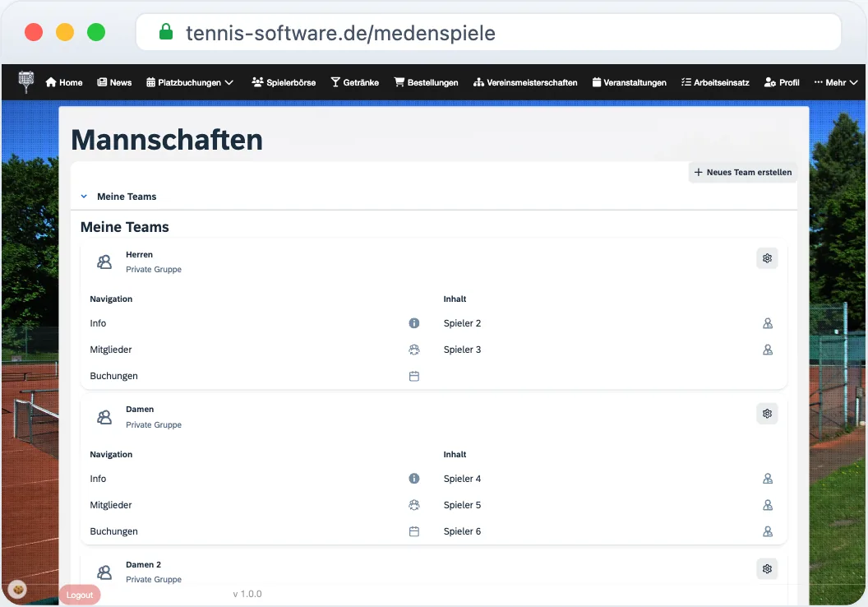Go to Home in navigation bar
This screenshot has width=868, height=607.
63,82
